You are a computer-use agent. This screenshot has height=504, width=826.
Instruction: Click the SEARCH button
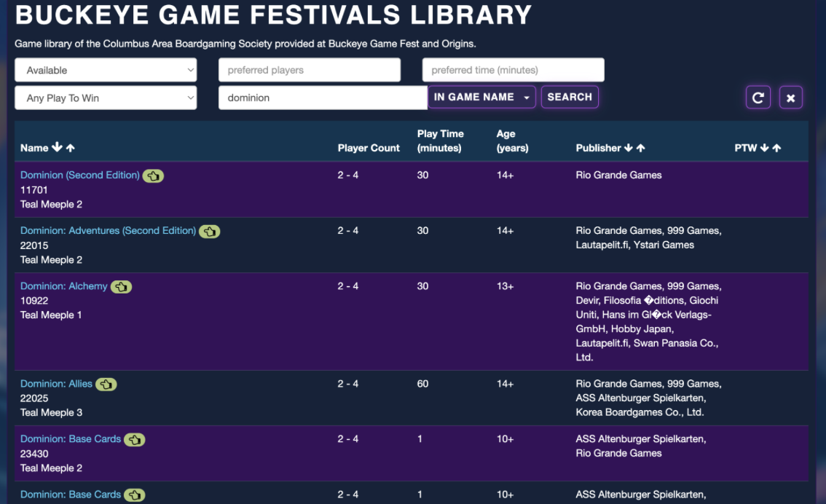click(x=570, y=97)
